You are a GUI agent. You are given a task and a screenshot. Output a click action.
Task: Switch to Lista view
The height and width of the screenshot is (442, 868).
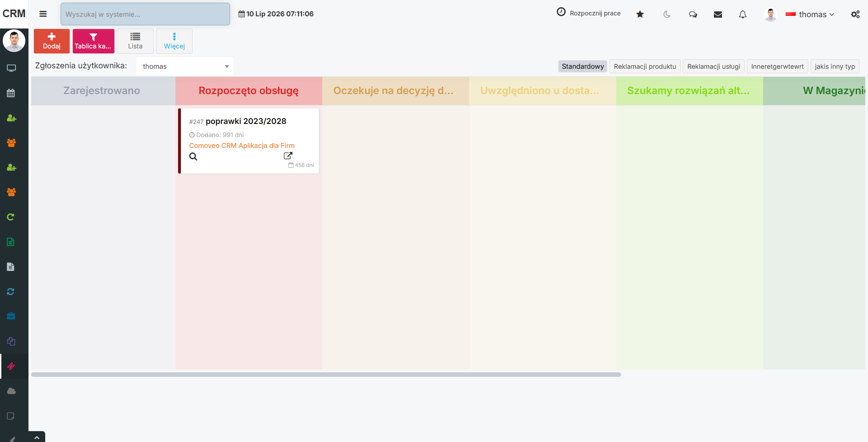click(135, 41)
